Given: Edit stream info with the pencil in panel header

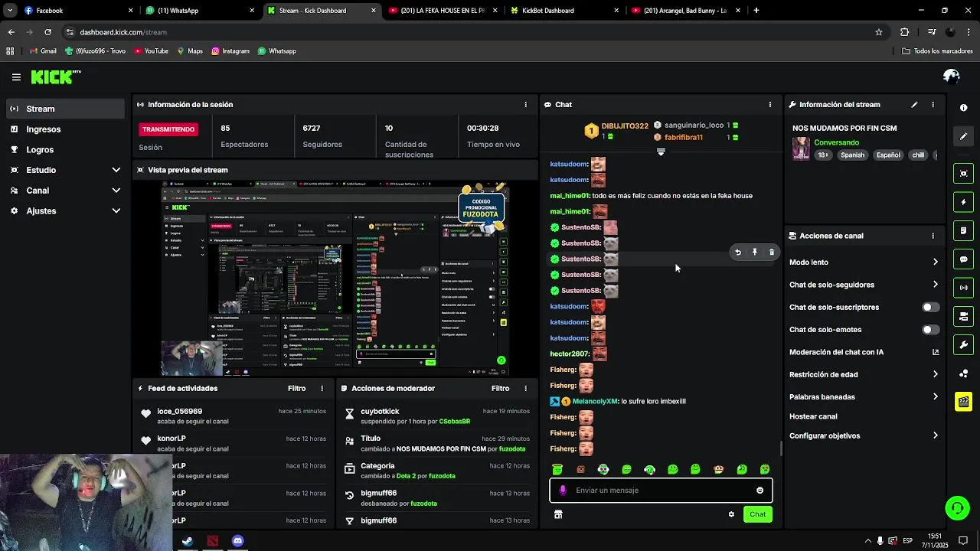Looking at the screenshot, I should 914,105.
